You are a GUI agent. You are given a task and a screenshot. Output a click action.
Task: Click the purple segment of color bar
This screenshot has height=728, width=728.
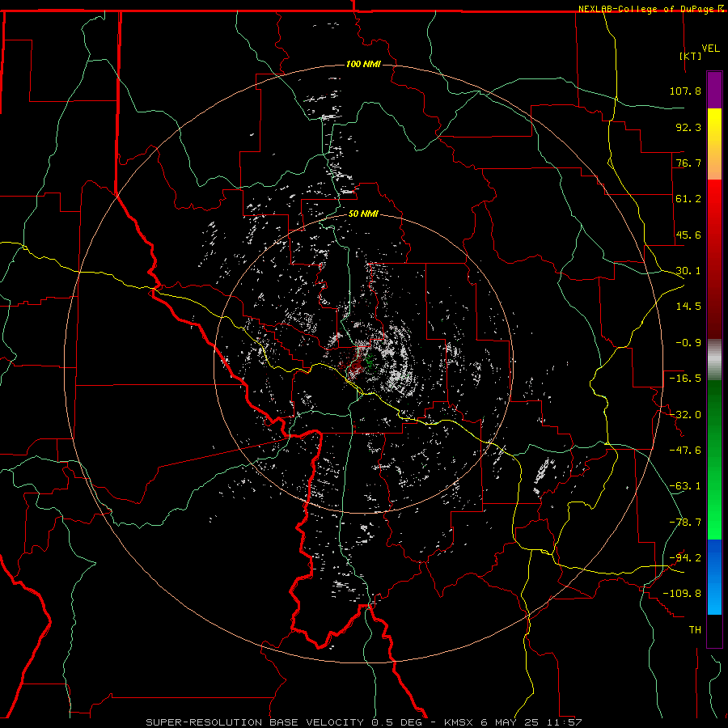point(714,90)
